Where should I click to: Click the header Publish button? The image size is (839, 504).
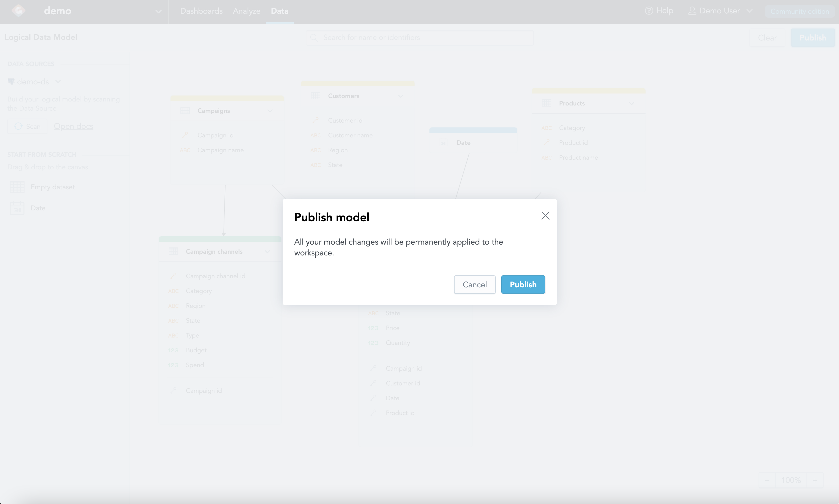pyautogui.click(x=812, y=38)
